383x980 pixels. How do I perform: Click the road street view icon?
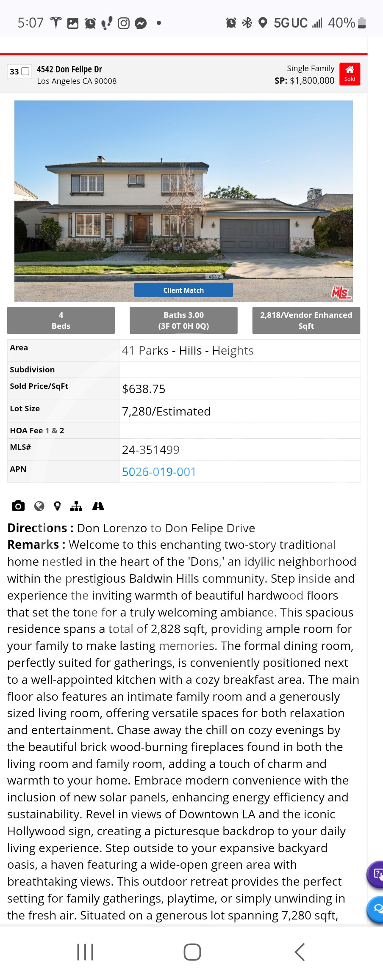pyautogui.click(x=98, y=506)
